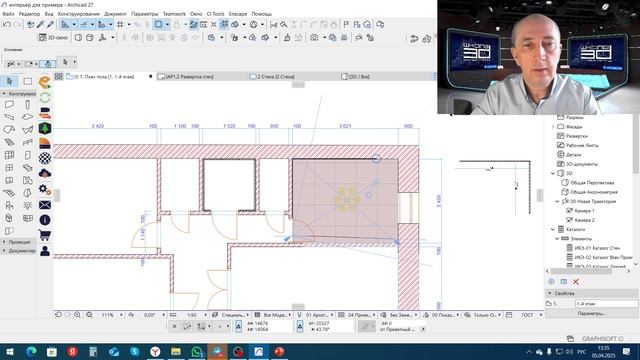Viewport: 640px width, 360px height.
Task: Click the shopping cart plugin icon
Action: (x=45, y=235)
